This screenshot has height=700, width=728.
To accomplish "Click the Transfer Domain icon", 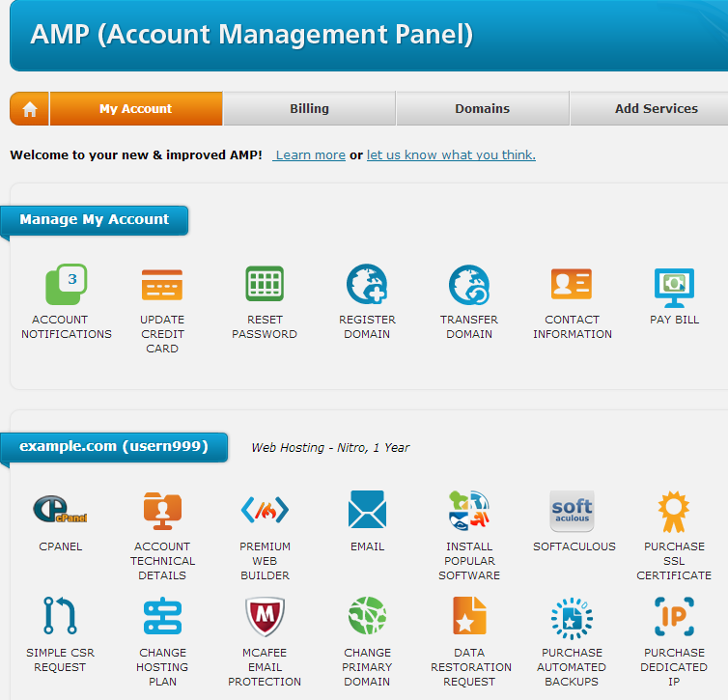I will point(469,285).
